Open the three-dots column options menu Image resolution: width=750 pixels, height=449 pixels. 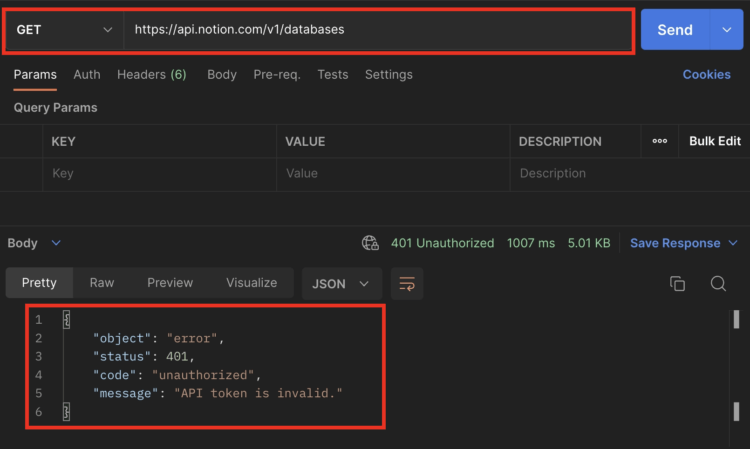click(660, 141)
